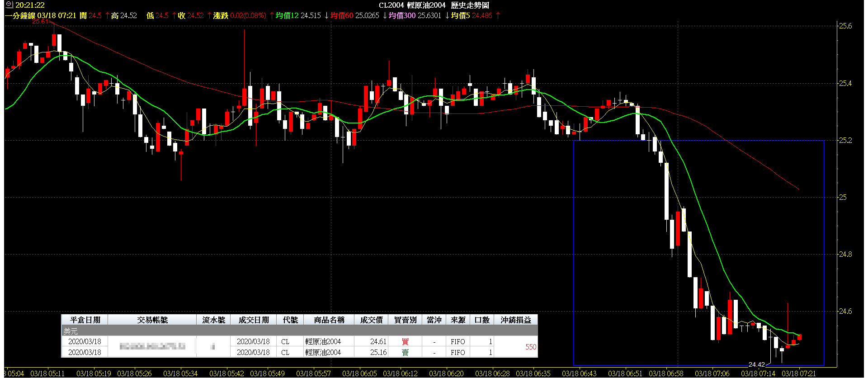Click the 當沖 column header
Viewport: 868px width, 378px height.
(434, 320)
